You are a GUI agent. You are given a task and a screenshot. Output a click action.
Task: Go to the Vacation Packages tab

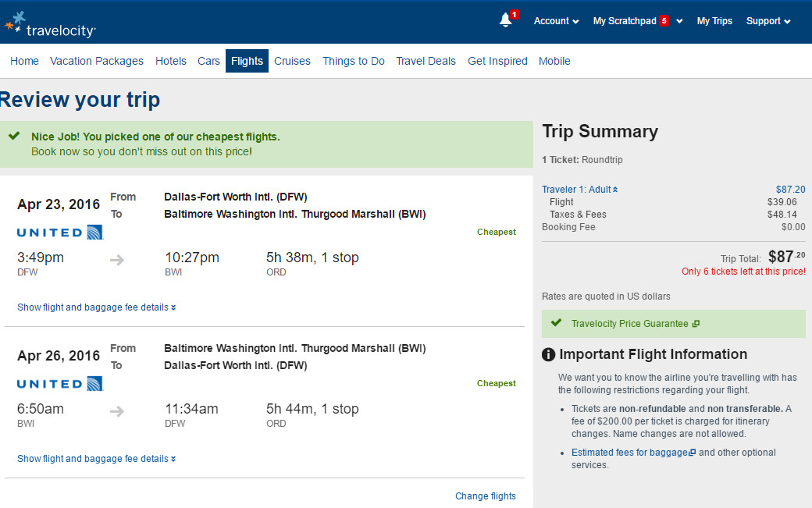coord(97,61)
